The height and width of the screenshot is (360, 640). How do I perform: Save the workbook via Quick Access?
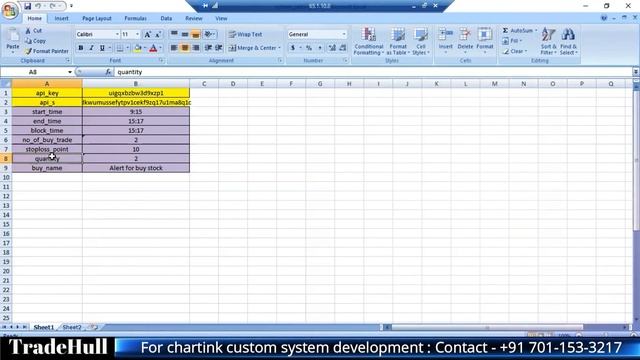27,6
